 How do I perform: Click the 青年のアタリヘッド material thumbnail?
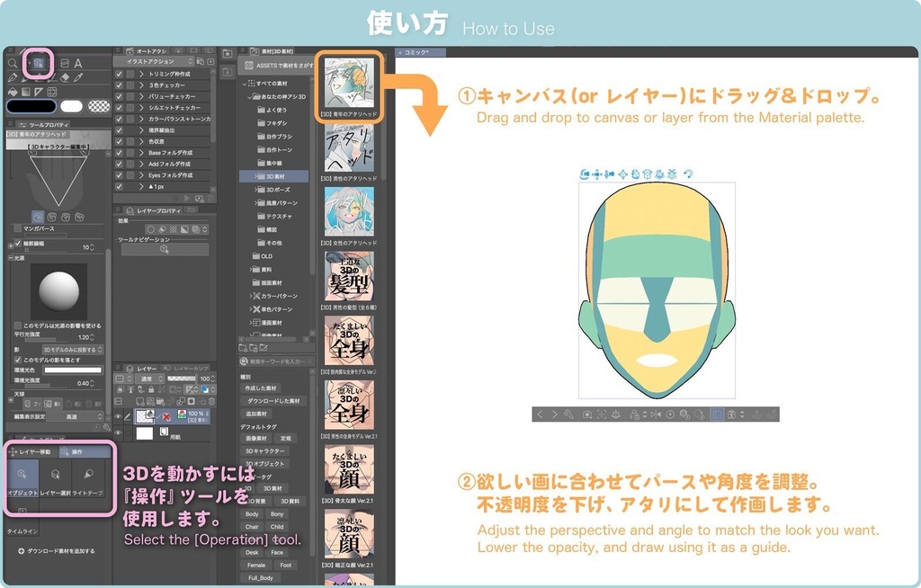click(349, 84)
